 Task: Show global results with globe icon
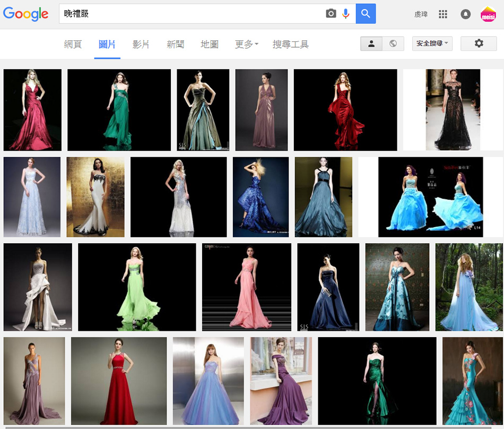(393, 44)
